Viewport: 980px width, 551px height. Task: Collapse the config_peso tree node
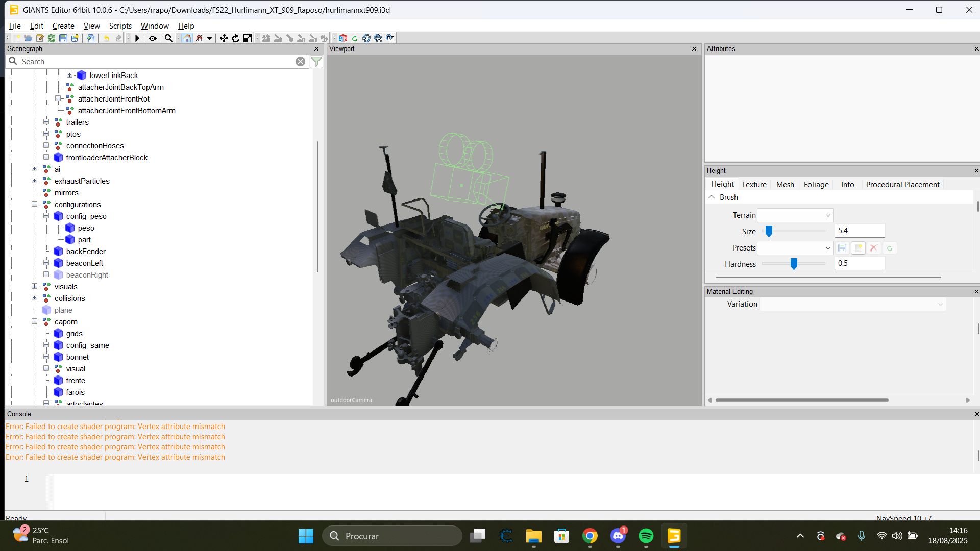click(46, 216)
